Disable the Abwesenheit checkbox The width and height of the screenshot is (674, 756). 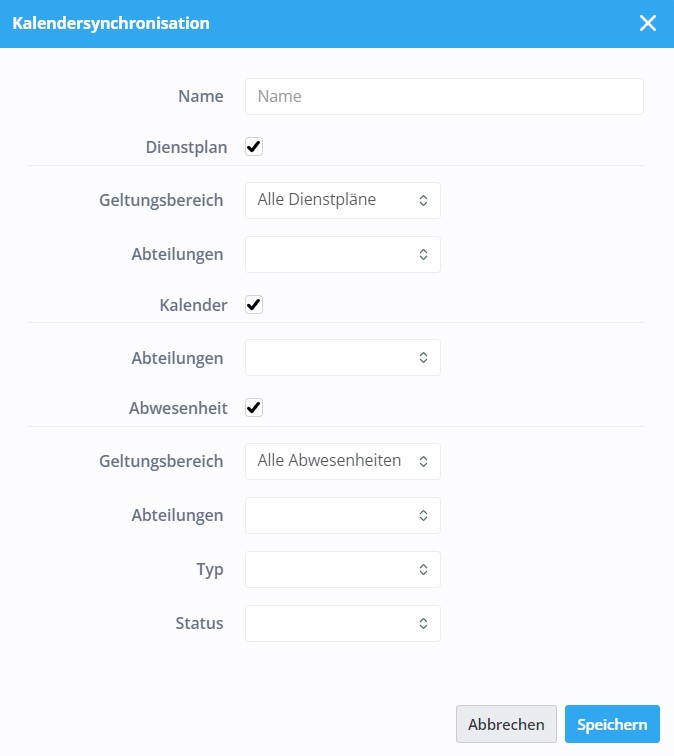pyautogui.click(x=254, y=408)
